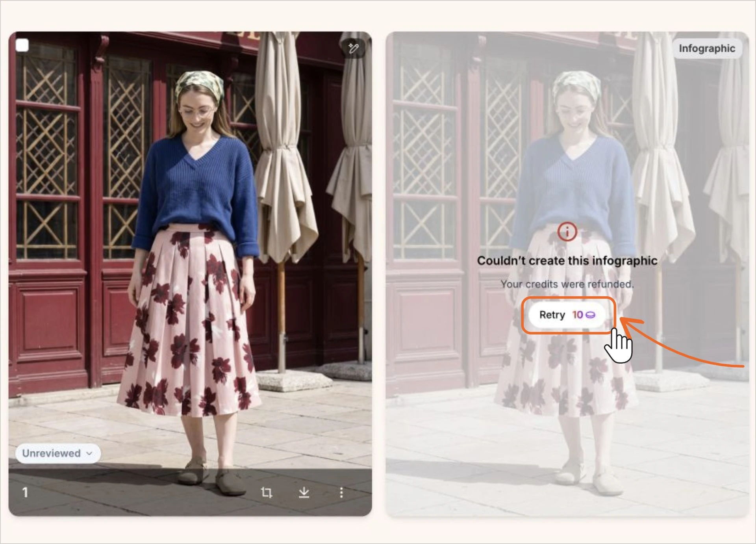The width and height of the screenshot is (756, 544).
Task: Open the magic edit wand icon
Action: [353, 48]
